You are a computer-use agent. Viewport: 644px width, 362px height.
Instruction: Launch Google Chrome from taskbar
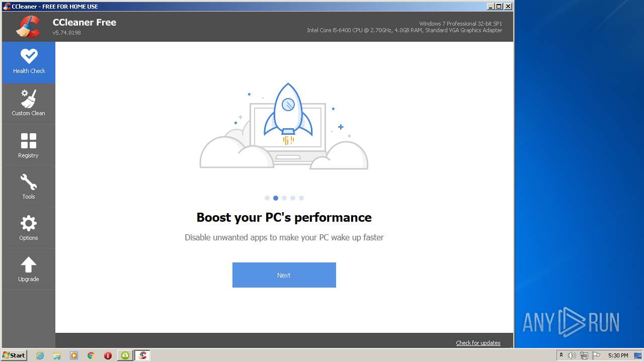tap(91, 355)
